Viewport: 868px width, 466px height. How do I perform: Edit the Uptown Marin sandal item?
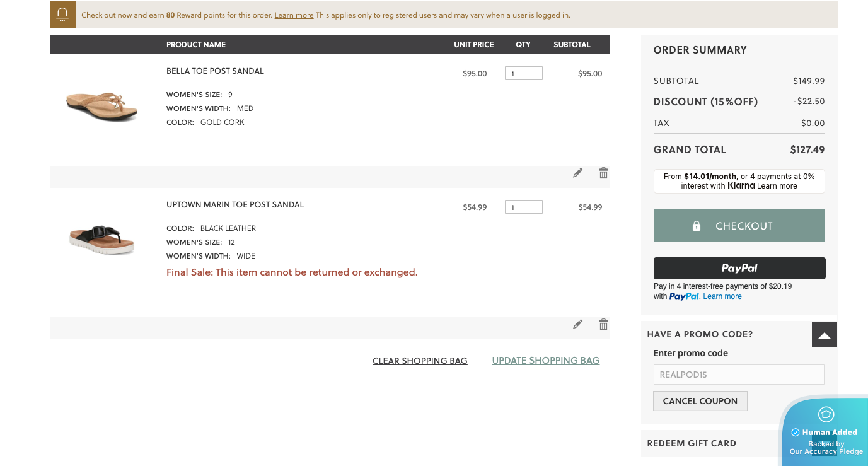point(577,324)
